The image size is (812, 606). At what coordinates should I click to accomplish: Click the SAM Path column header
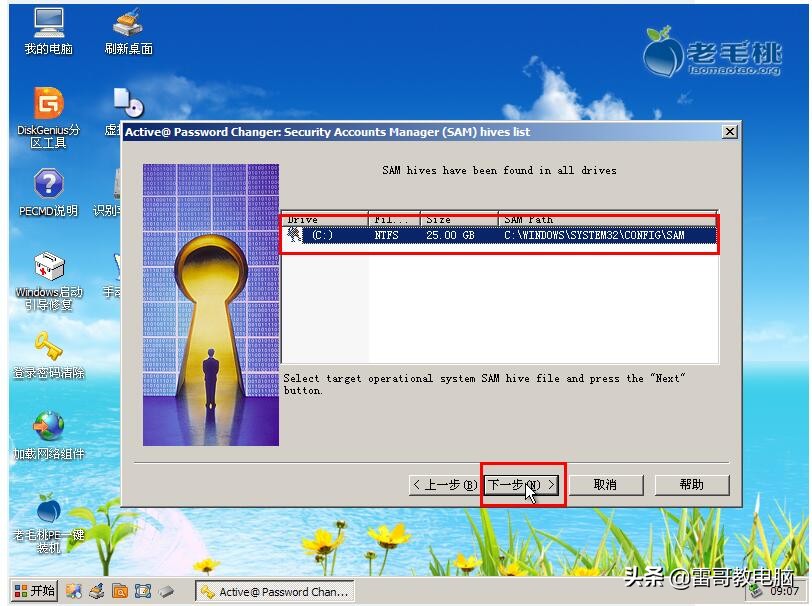pos(607,220)
